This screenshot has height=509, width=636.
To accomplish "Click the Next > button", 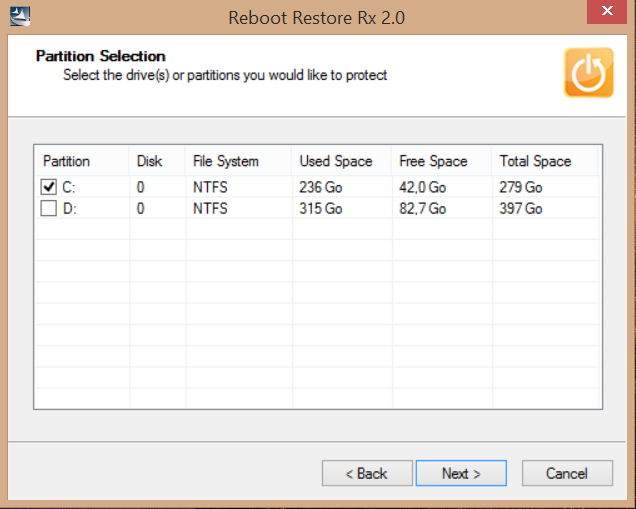I will [461, 473].
